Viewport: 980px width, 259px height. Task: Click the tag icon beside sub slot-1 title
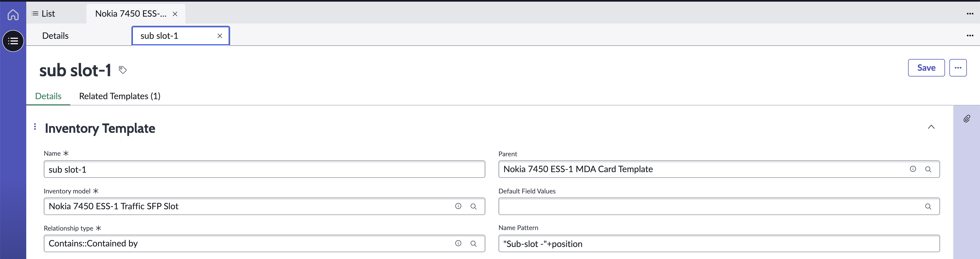(x=122, y=70)
